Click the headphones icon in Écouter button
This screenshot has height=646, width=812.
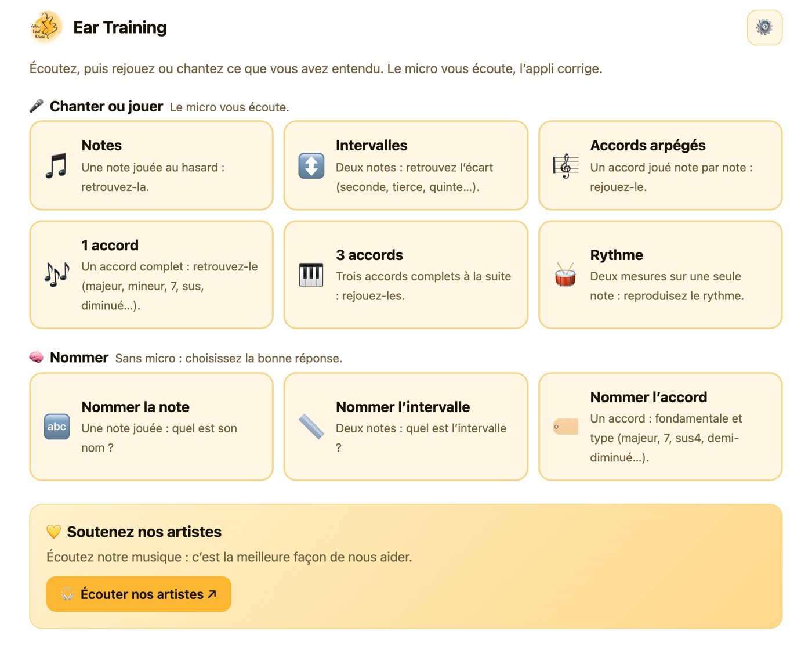pos(68,594)
